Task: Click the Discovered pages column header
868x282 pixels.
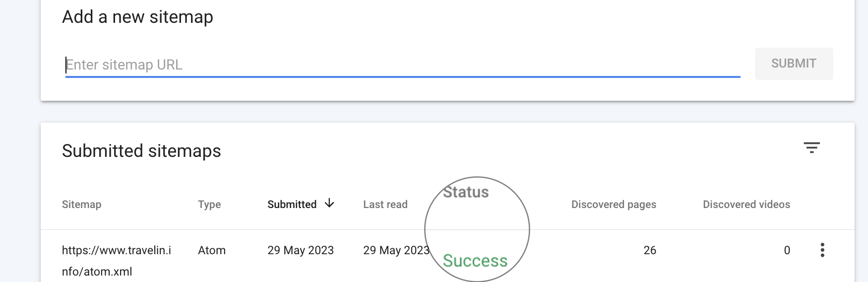Action: click(614, 205)
